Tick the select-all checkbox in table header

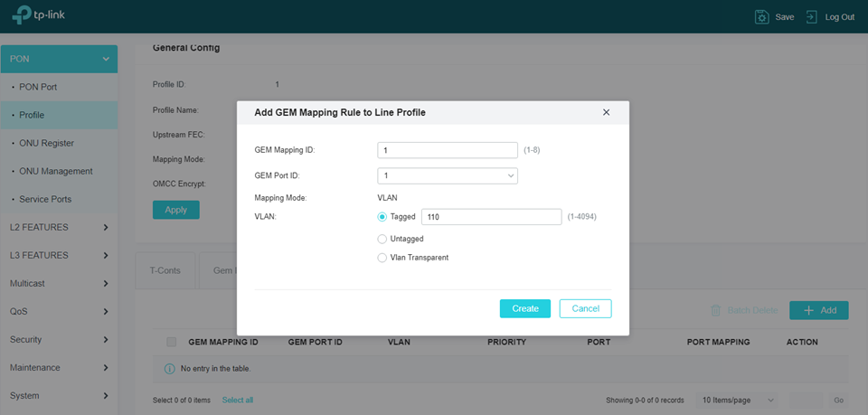[x=172, y=342]
